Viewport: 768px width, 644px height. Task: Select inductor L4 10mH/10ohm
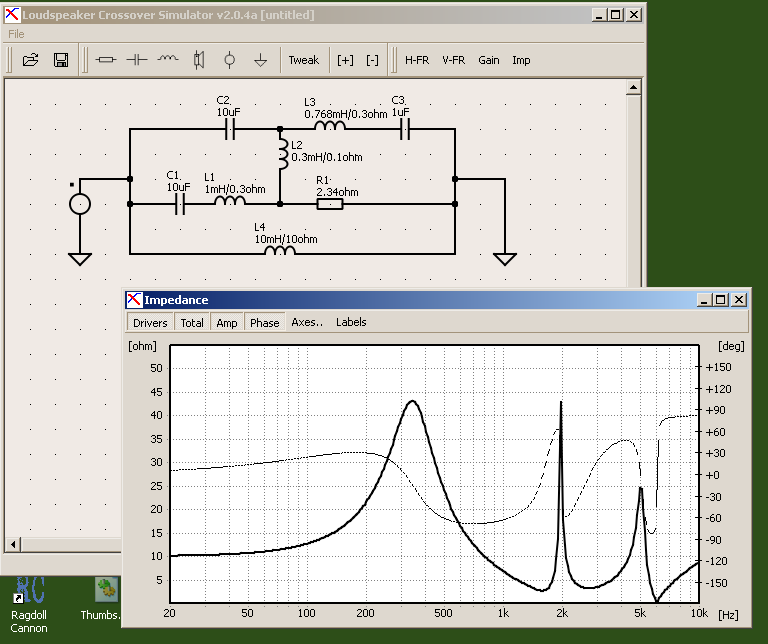tap(280, 251)
